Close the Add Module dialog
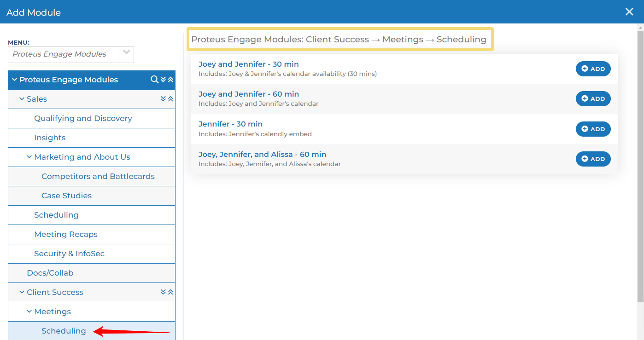The image size is (644, 340). coord(629,12)
